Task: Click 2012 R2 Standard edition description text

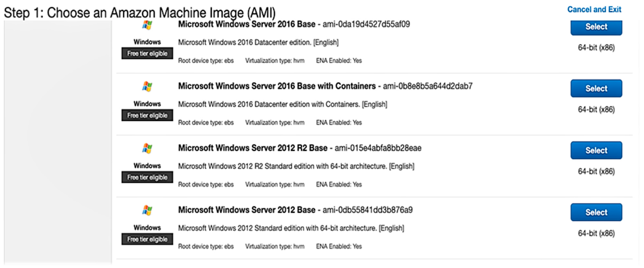Action: click(x=296, y=166)
